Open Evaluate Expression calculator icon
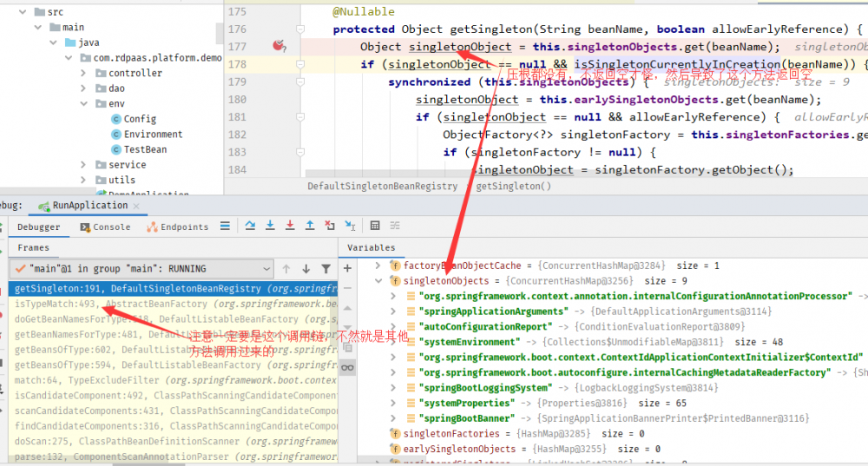This screenshot has width=868, height=466. (375, 226)
